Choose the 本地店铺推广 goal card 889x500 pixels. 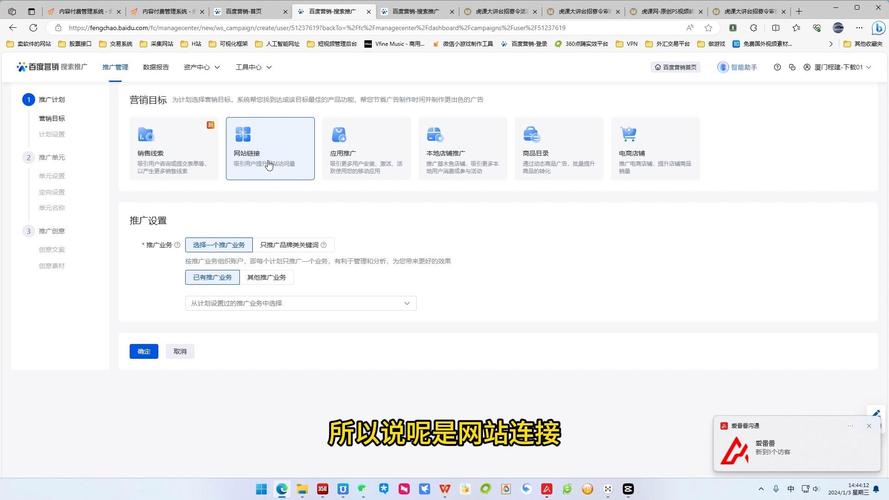point(463,149)
